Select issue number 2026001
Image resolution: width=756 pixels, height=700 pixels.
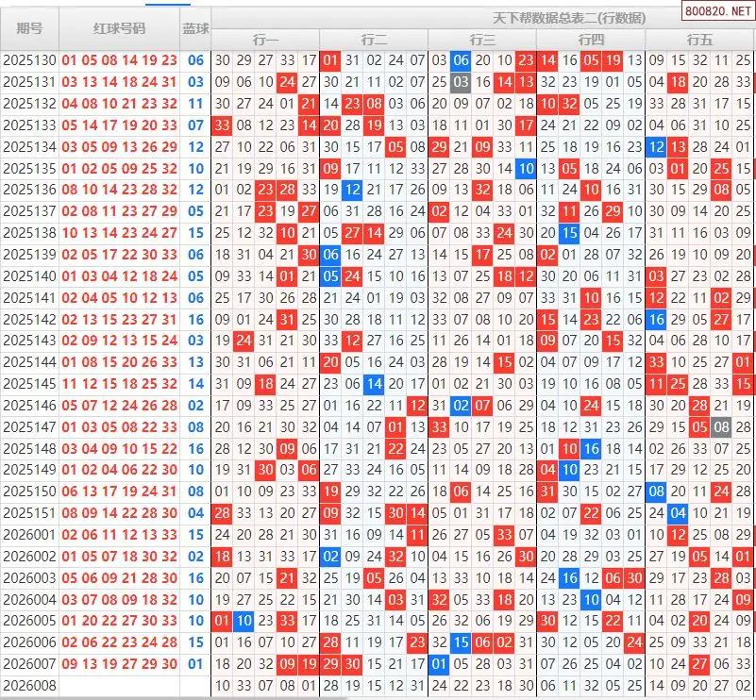[x=29, y=535]
